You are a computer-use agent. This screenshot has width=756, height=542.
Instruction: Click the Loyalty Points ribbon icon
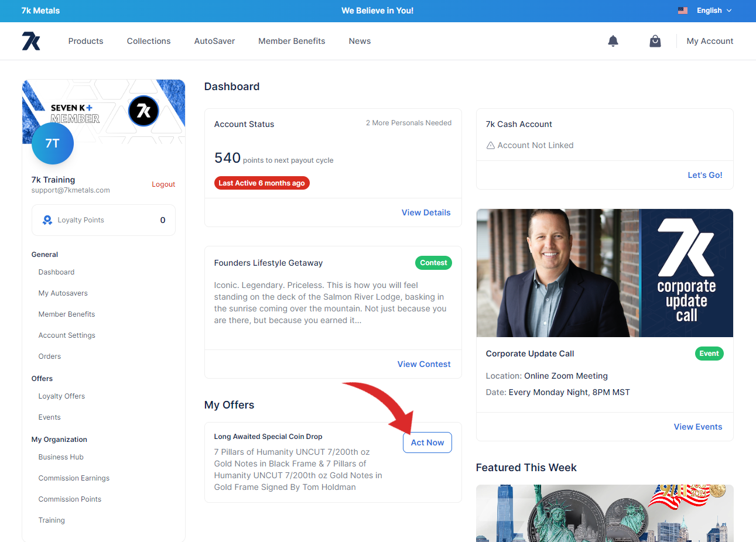tap(47, 220)
